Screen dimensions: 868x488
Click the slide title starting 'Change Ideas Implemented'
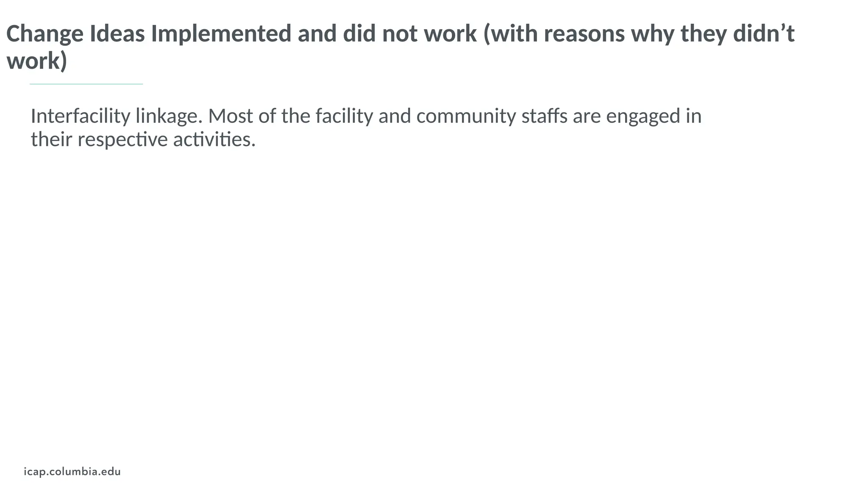coord(401,47)
